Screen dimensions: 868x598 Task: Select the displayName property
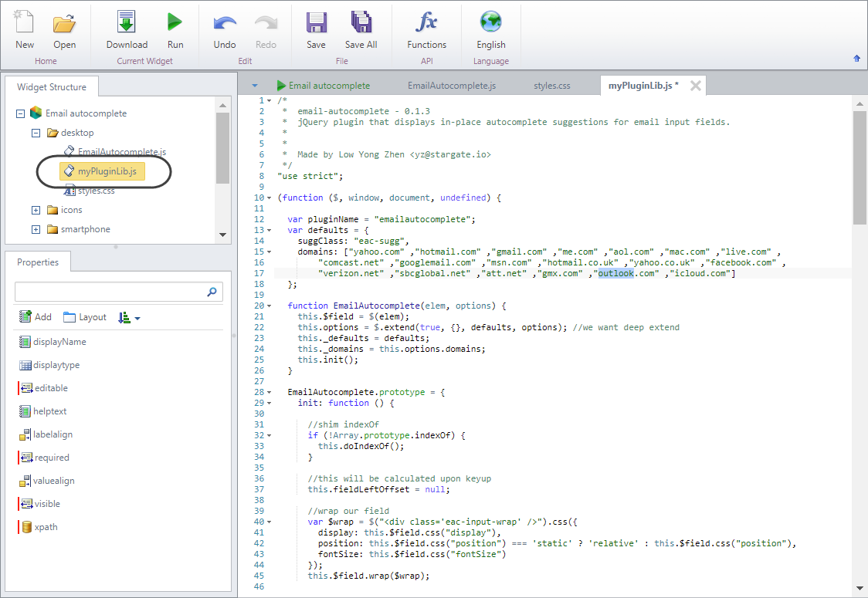pos(53,342)
